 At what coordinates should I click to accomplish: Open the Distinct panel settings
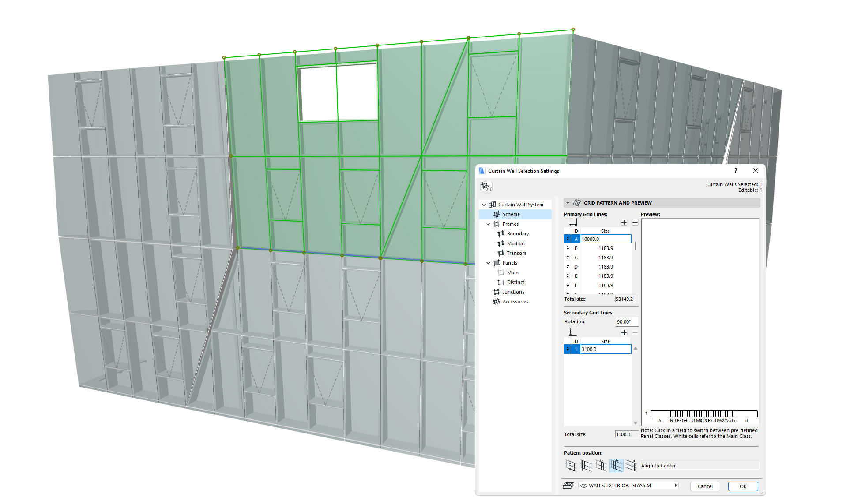tap(515, 282)
